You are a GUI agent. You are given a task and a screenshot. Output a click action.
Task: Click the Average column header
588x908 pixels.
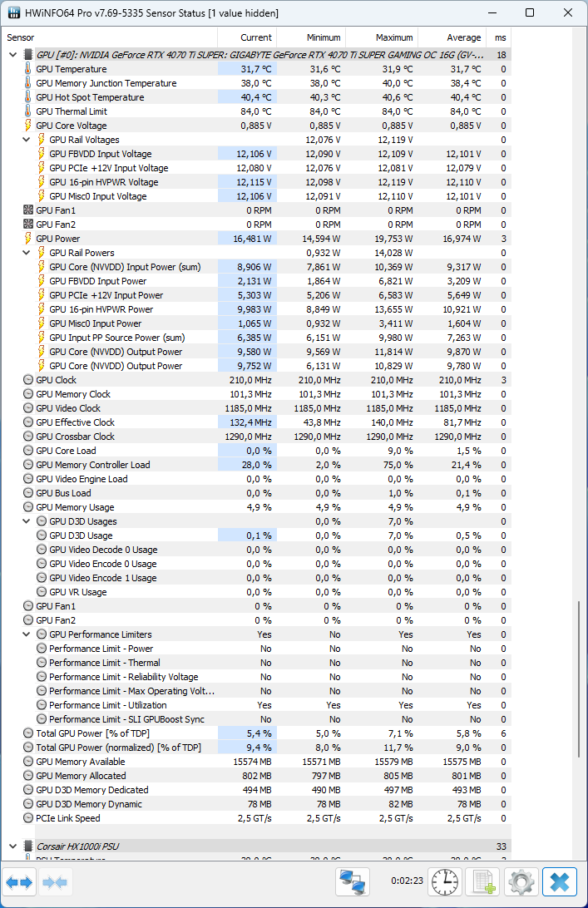452,37
